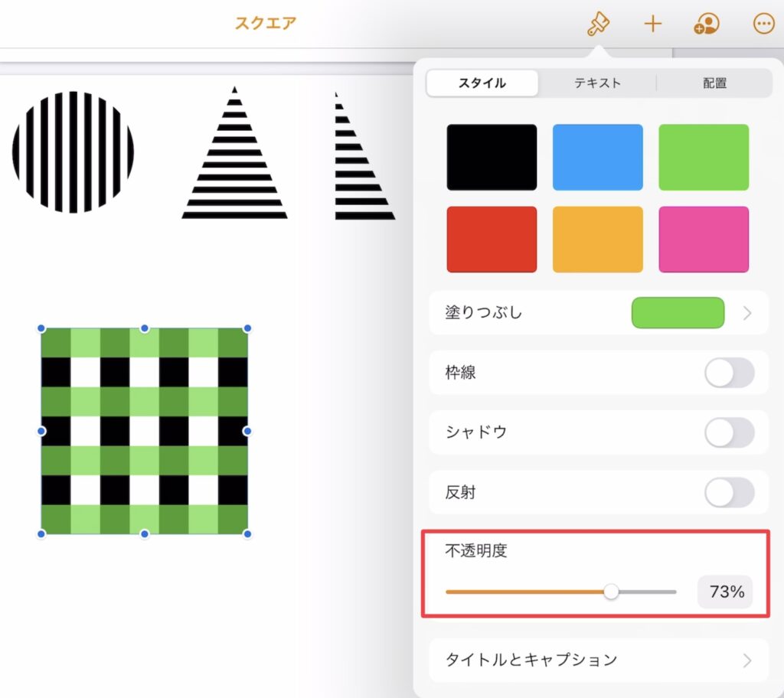Viewport: 784px width, 698px height.
Task: Open the Format paintbrush panel
Action: [598, 24]
